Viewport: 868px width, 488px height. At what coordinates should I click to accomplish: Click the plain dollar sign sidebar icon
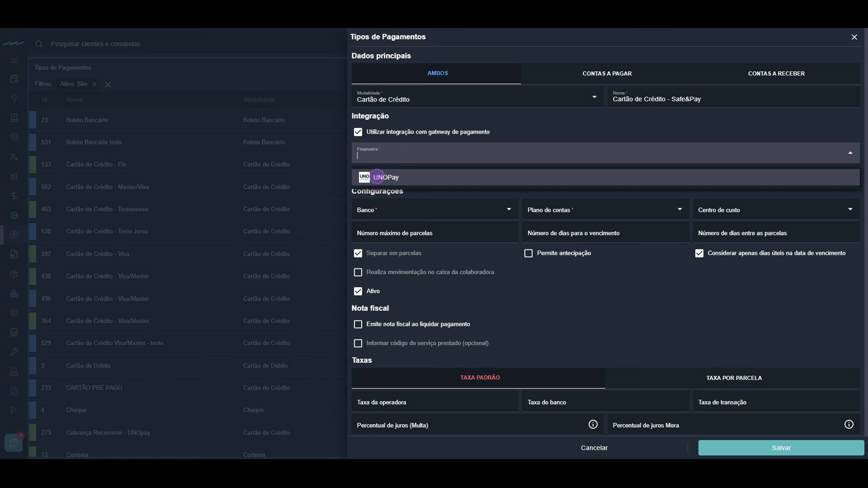pyautogui.click(x=14, y=196)
